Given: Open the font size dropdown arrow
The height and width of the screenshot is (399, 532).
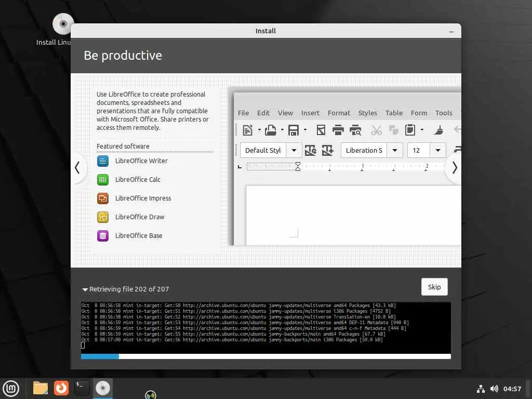Looking at the screenshot, I should [438, 150].
